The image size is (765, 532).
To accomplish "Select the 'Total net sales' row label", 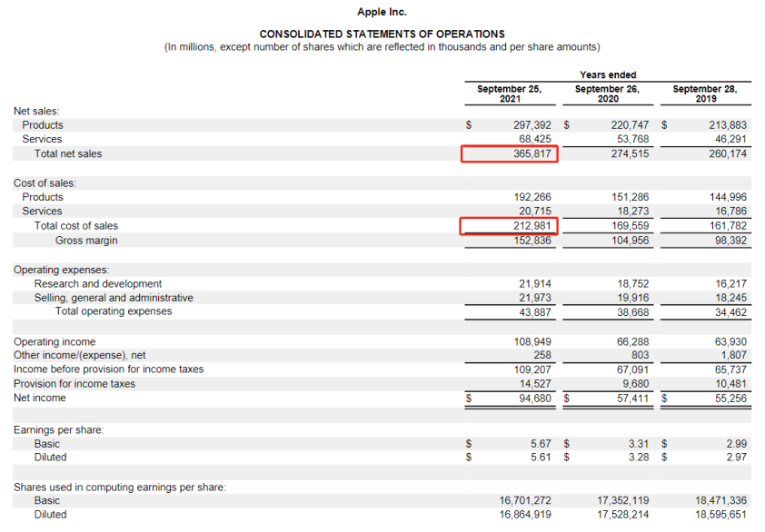I will point(68,154).
